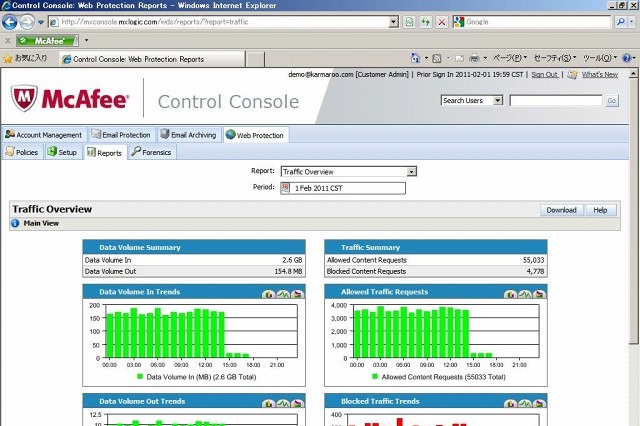The image size is (640, 426).
Task: Switch Blocked Traffic Trends to line chart
Action: click(x=525, y=403)
